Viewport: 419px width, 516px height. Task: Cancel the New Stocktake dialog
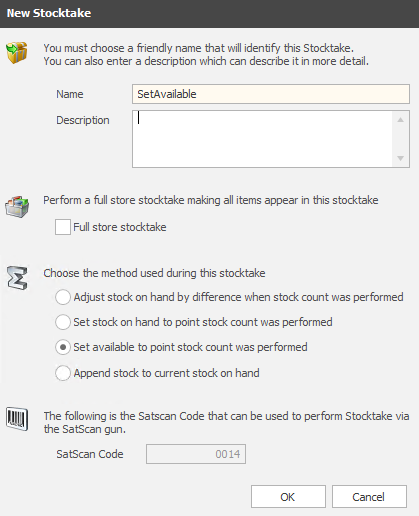click(x=369, y=497)
